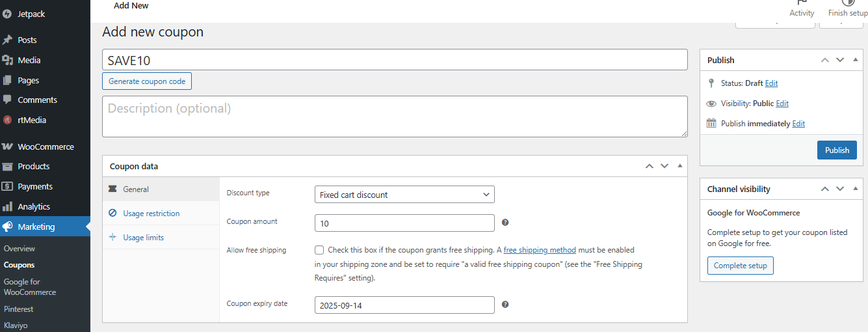Click the Generate coupon code button
Screen dimensions: 868x332
pyautogui.click(x=147, y=81)
